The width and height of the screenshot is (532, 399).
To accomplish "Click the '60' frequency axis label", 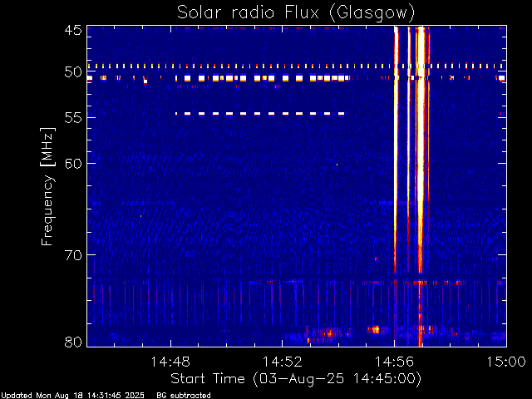I will 73,164.
